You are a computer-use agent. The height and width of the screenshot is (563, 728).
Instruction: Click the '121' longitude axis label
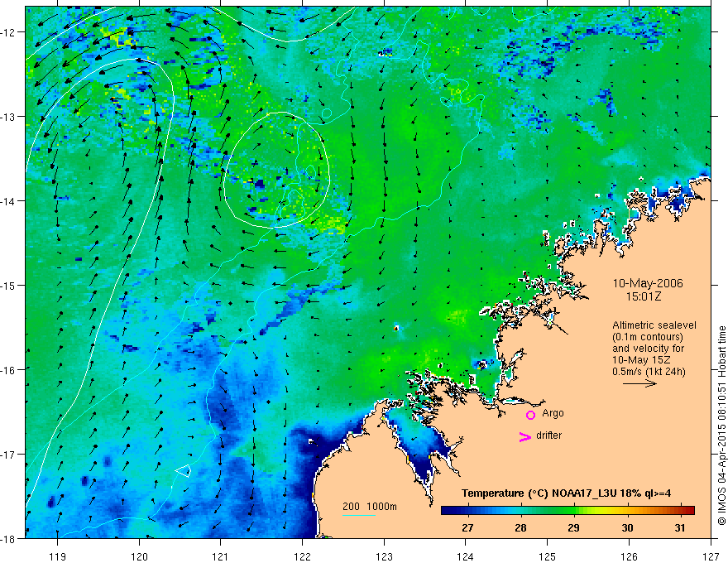coord(221,556)
